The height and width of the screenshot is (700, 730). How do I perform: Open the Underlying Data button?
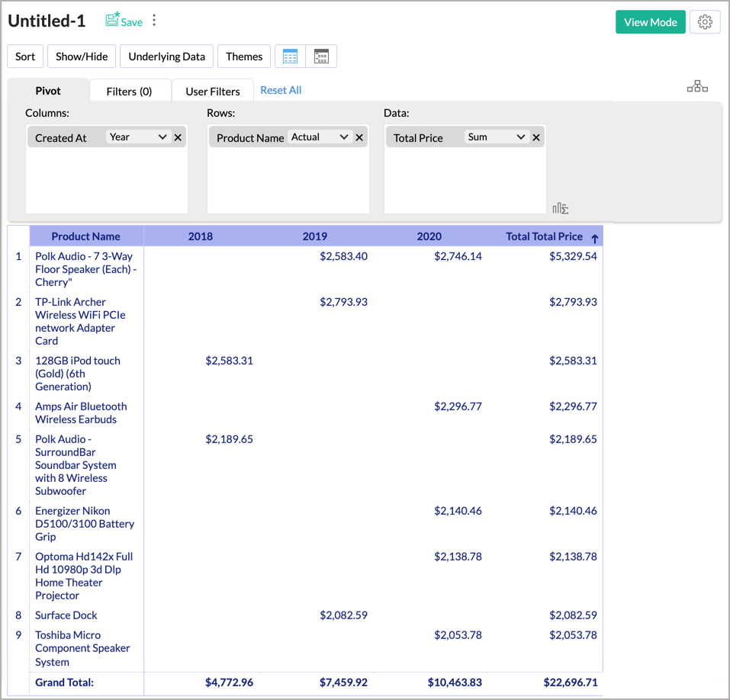(166, 56)
